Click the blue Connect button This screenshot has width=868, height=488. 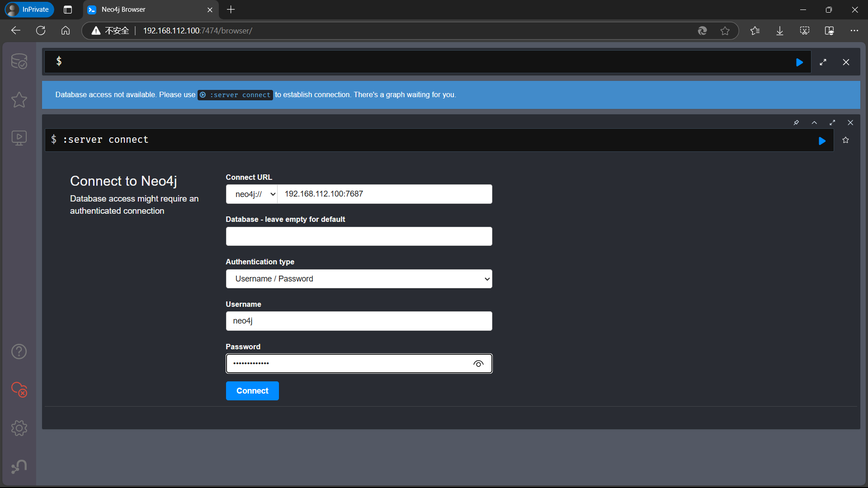click(252, 391)
